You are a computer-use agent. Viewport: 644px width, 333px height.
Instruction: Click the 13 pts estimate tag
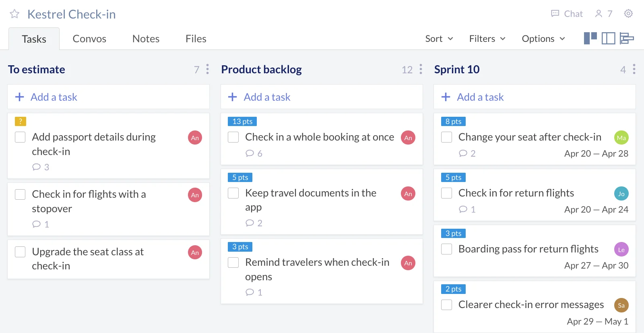(x=242, y=121)
